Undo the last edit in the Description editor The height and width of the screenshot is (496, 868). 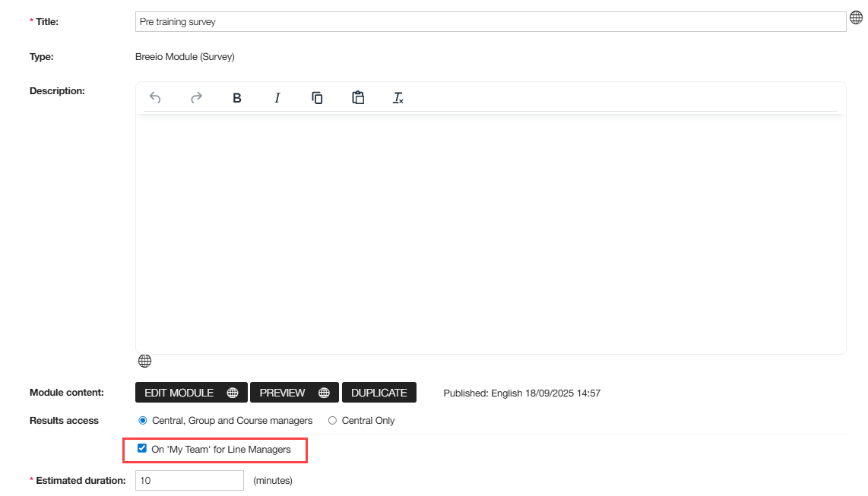pos(155,98)
